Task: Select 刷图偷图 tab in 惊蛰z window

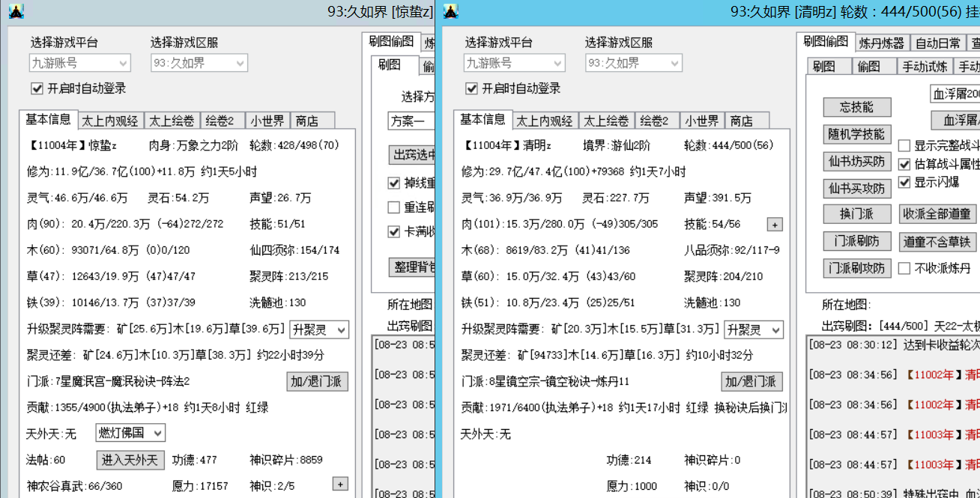Action: coord(391,41)
